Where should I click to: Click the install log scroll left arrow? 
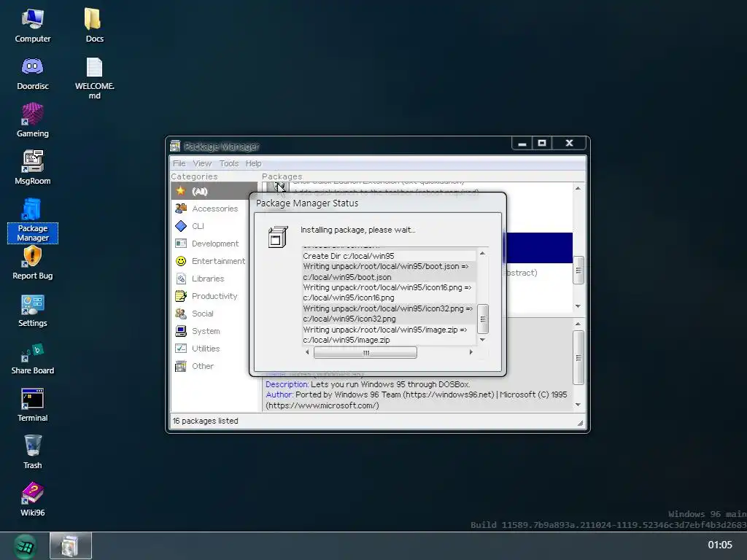pos(307,352)
